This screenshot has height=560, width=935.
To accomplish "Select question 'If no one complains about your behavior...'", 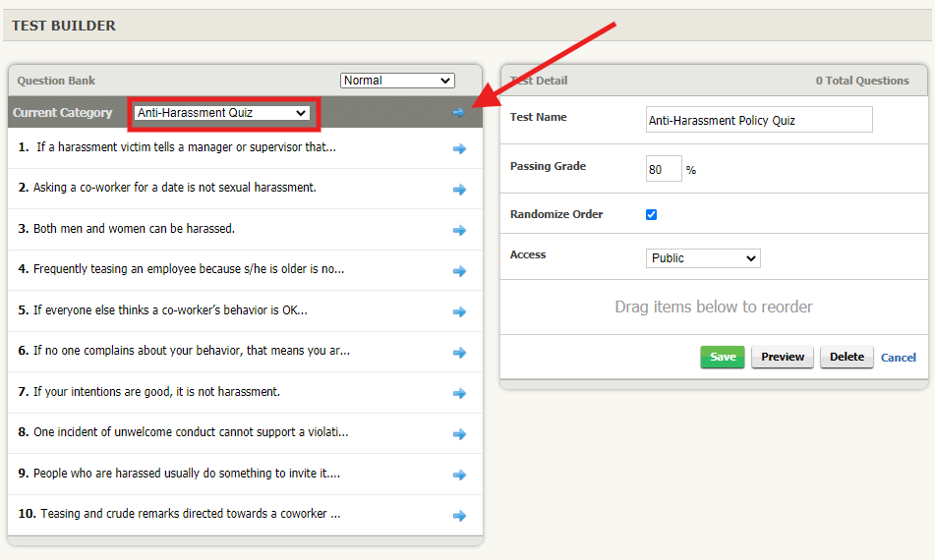I will (192, 351).
